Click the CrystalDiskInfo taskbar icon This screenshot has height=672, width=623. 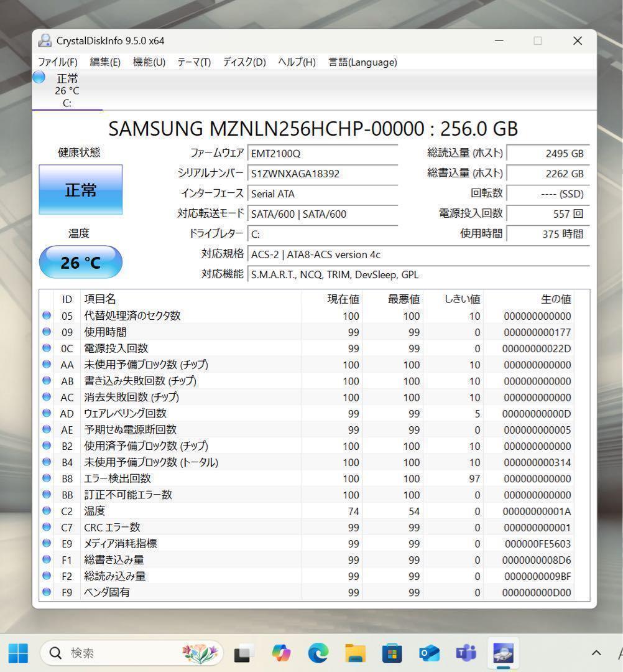pos(502,653)
